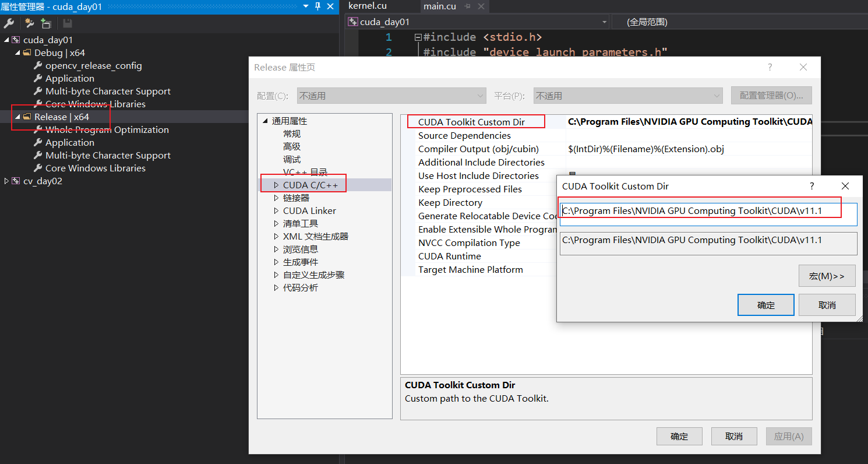Click the Add New Project Property Sheet icon
The width and height of the screenshot is (868, 464).
28,23
